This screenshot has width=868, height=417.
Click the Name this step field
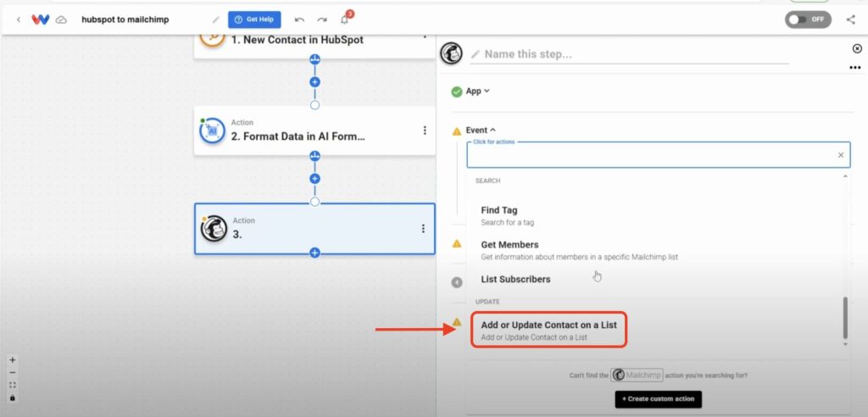click(630, 54)
